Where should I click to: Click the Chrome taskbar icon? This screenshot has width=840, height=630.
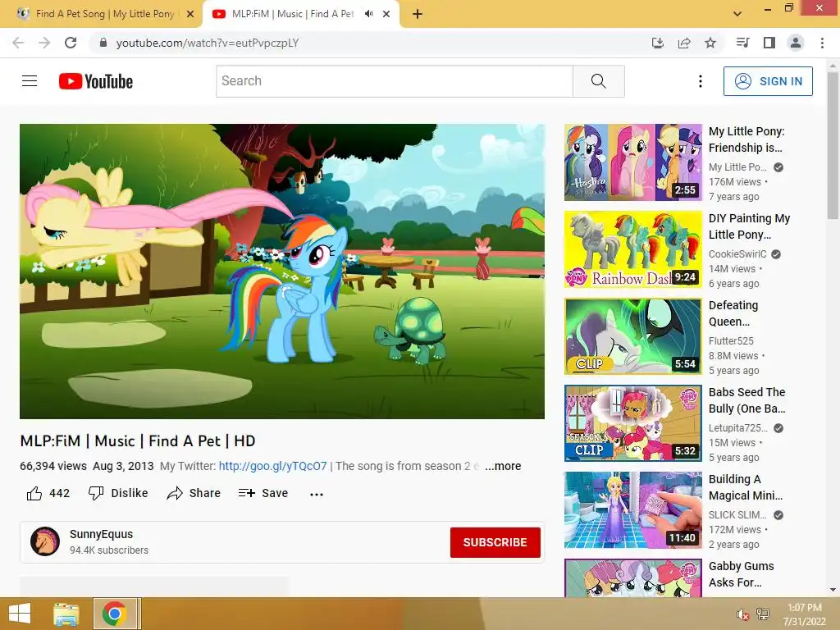click(115, 614)
